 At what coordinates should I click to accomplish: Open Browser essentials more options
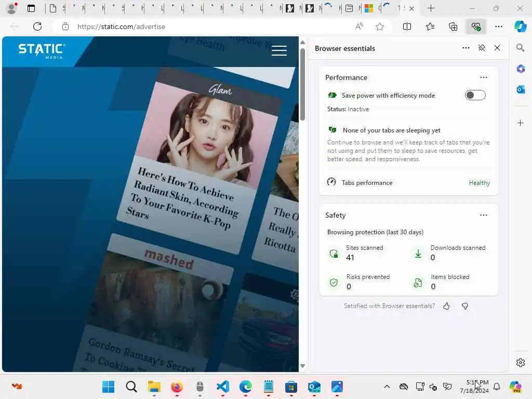pyautogui.click(x=466, y=48)
